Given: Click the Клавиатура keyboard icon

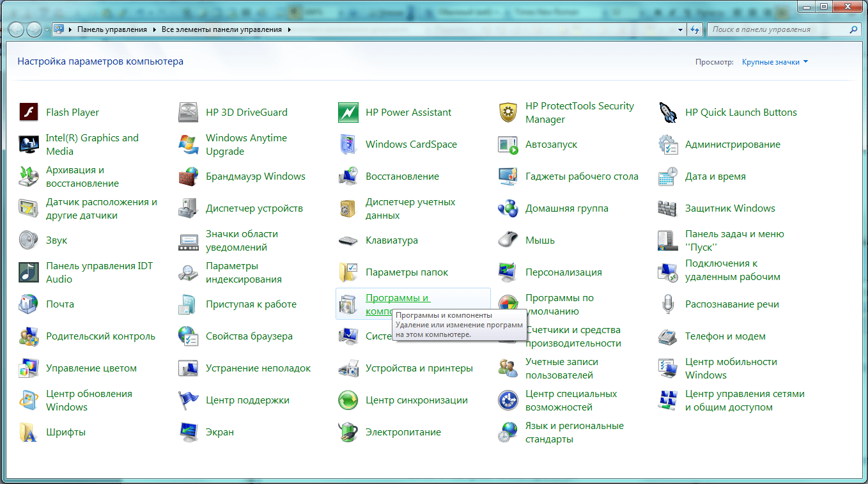Looking at the screenshot, I should click(x=348, y=240).
